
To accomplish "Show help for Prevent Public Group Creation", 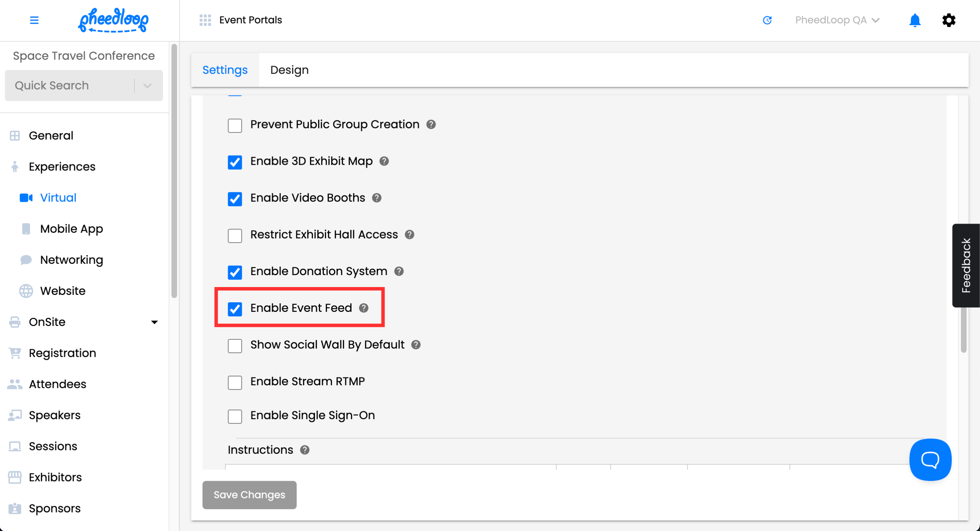I will tap(431, 124).
